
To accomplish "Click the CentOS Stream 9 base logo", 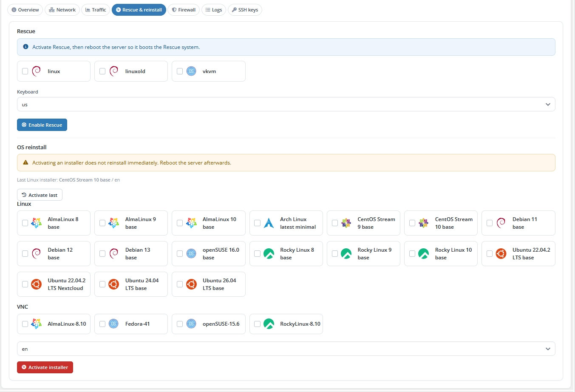I will click(x=346, y=223).
